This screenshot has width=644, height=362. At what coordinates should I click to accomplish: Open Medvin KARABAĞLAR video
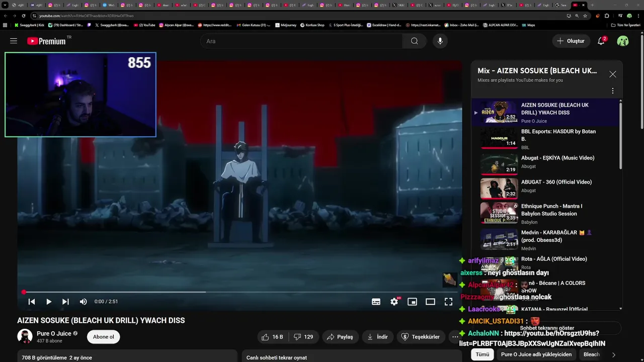coord(545,239)
